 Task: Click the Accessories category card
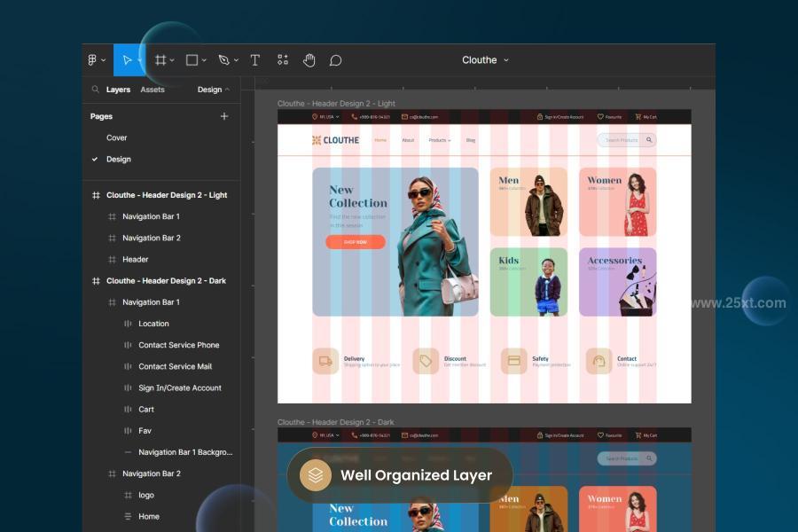(x=617, y=282)
